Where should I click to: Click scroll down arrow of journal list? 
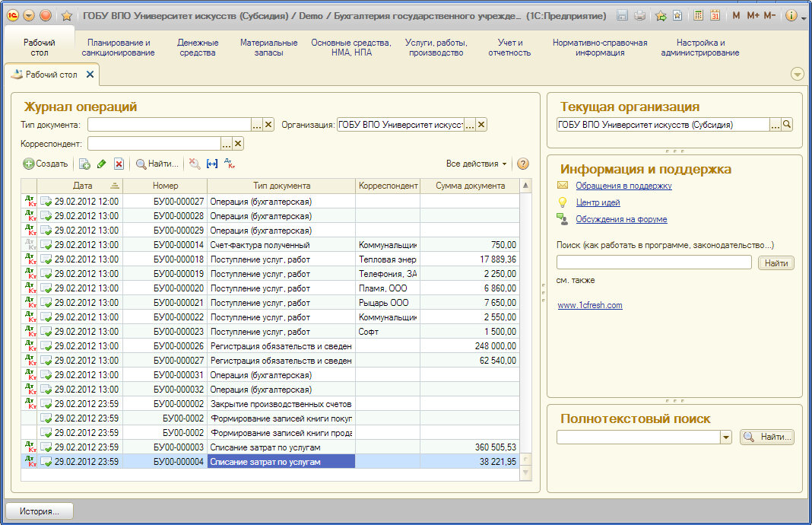[525, 473]
